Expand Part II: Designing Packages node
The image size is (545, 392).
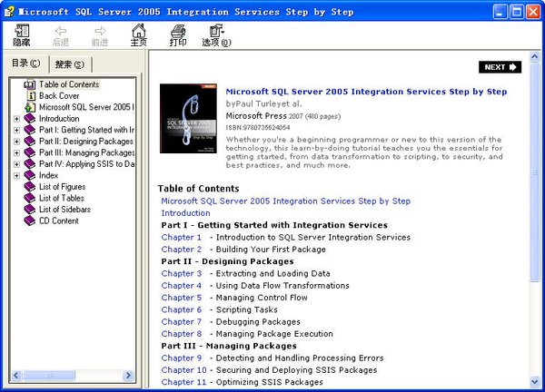(16, 142)
